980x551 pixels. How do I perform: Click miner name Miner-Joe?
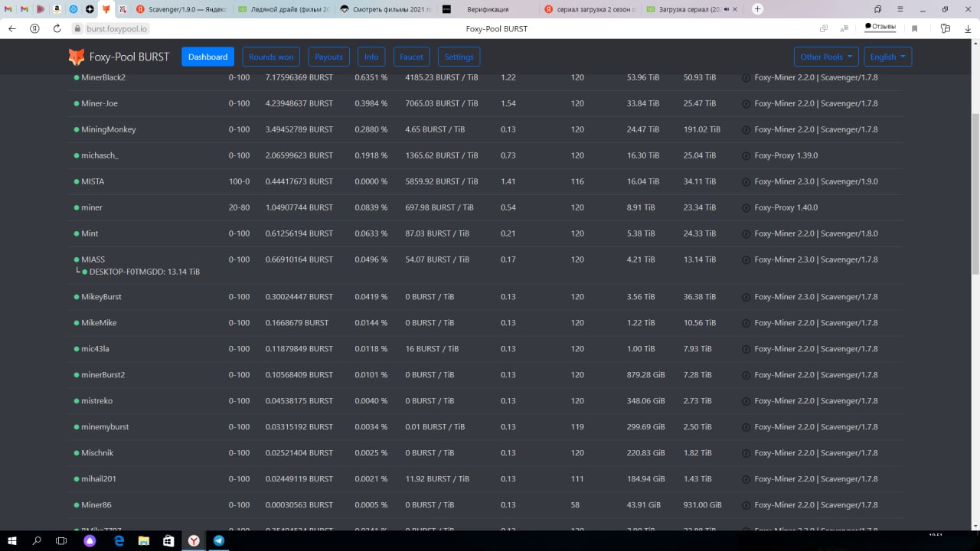tap(100, 103)
